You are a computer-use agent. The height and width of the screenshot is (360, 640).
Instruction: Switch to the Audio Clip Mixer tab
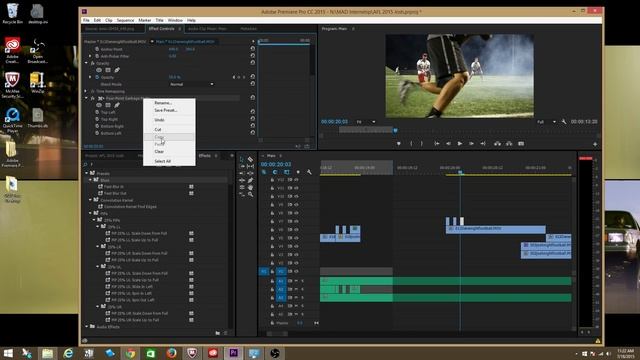(x=207, y=29)
